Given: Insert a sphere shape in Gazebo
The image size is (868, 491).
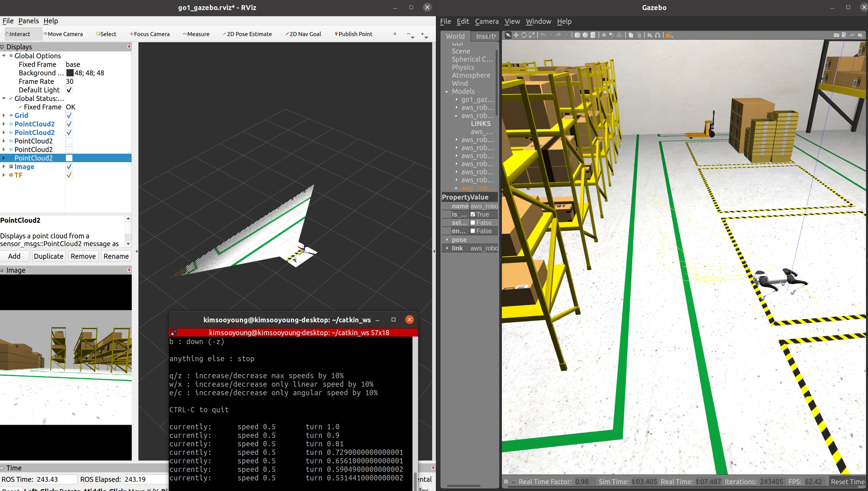Looking at the screenshot, I should tap(585, 35).
